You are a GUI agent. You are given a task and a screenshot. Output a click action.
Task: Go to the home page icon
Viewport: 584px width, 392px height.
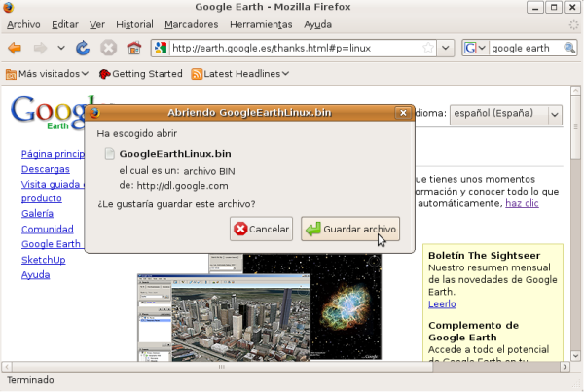coord(133,48)
